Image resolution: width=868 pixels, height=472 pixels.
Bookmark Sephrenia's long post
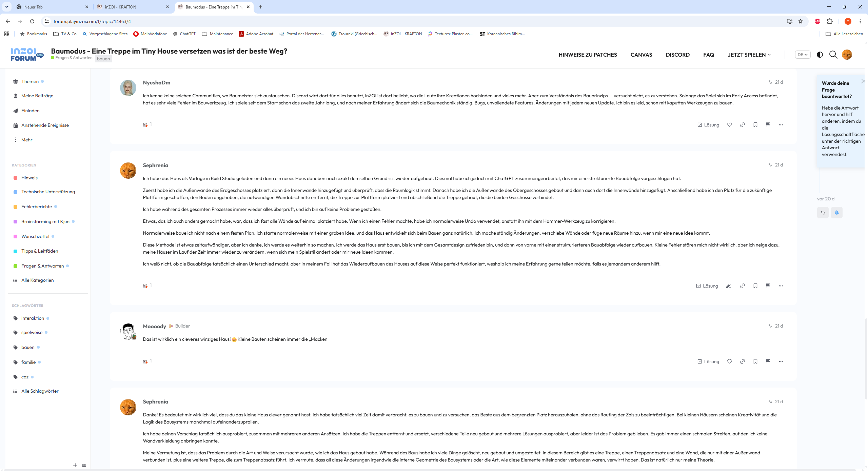click(755, 286)
